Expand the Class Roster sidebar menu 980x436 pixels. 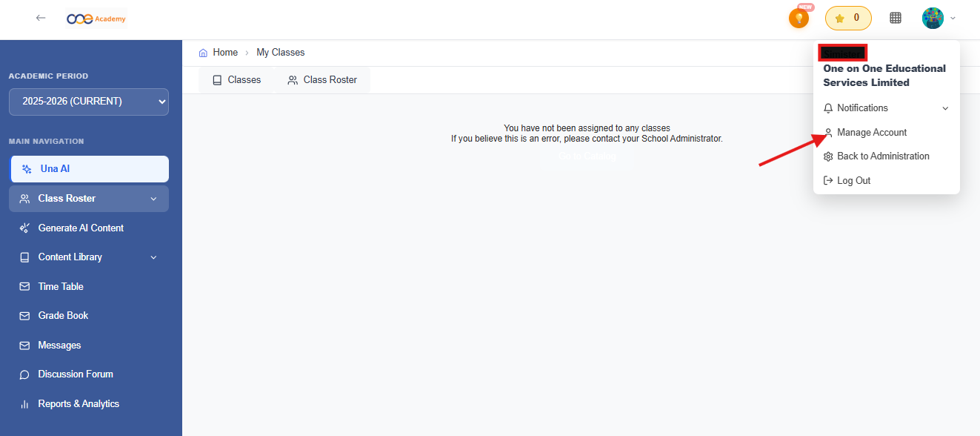[x=89, y=199]
